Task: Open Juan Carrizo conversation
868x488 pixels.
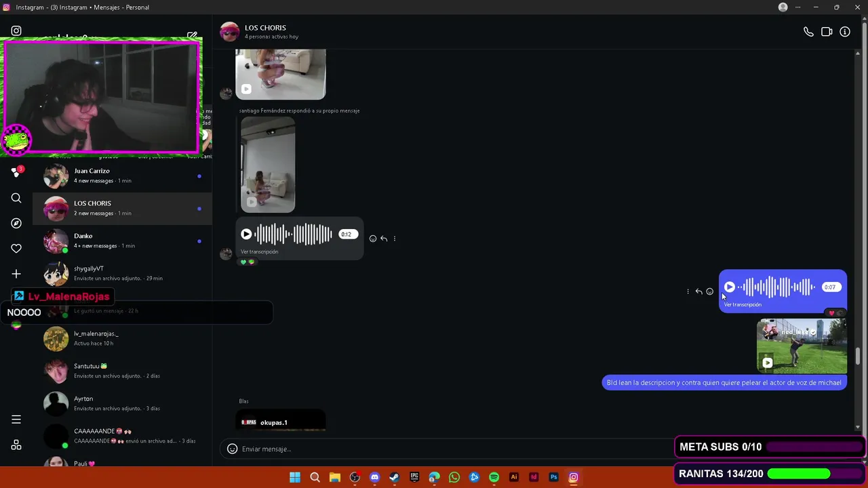Action: click(x=122, y=176)
